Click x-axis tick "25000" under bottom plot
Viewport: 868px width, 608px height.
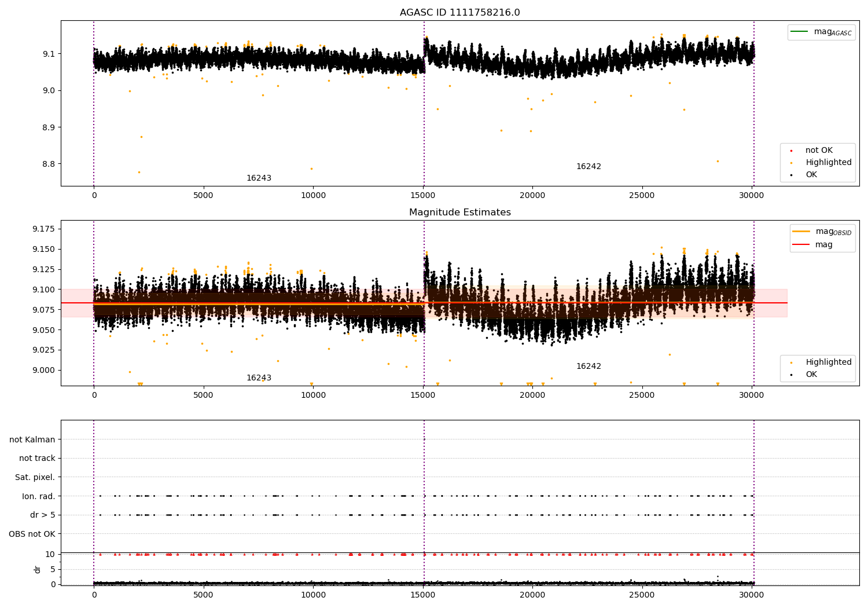click(x=642, y=595)
